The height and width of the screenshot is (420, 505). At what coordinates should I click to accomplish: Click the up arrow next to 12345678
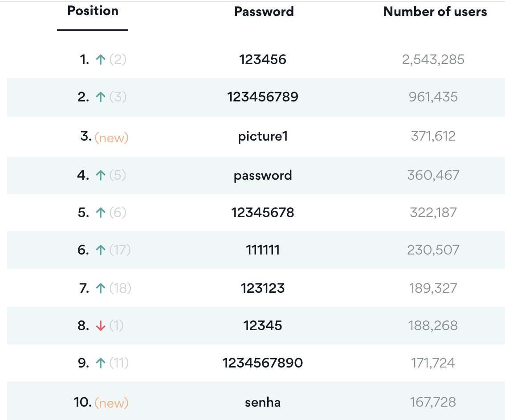point(101,212)
